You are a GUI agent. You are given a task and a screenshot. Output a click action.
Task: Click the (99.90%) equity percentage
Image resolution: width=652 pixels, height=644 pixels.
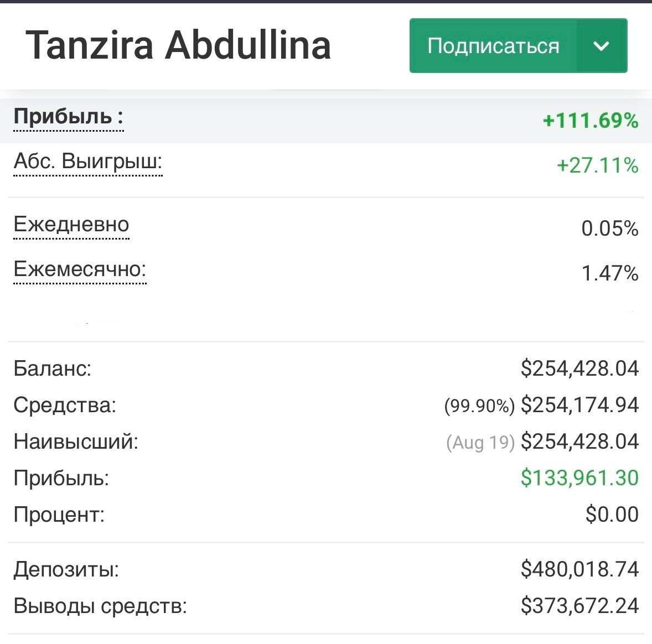click(479, 406)
